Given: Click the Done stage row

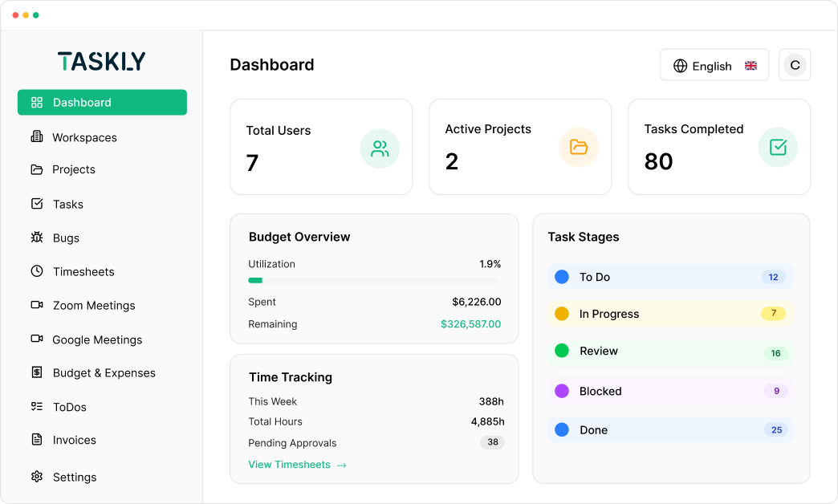Looking at the screenshot, I should pyautogui.click(x=671, y=429).
